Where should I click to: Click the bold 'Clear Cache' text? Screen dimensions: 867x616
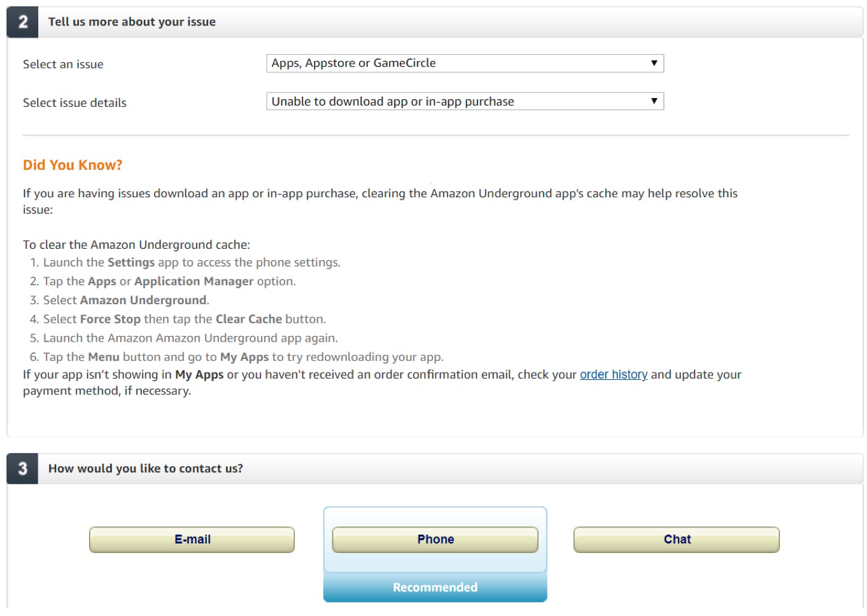(x=248, y=319)
